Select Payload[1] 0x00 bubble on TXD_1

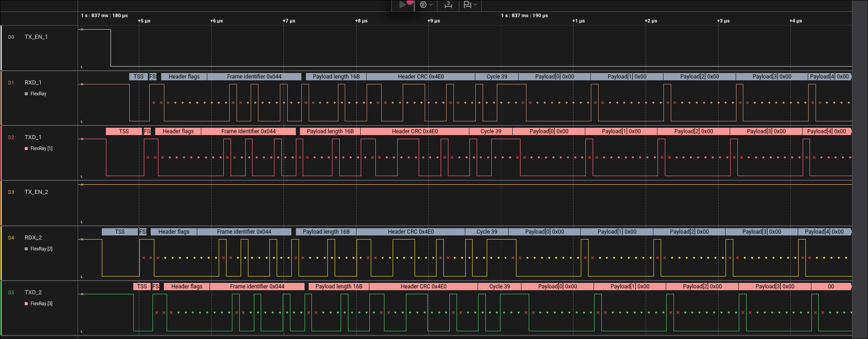(x=621, y=131)
